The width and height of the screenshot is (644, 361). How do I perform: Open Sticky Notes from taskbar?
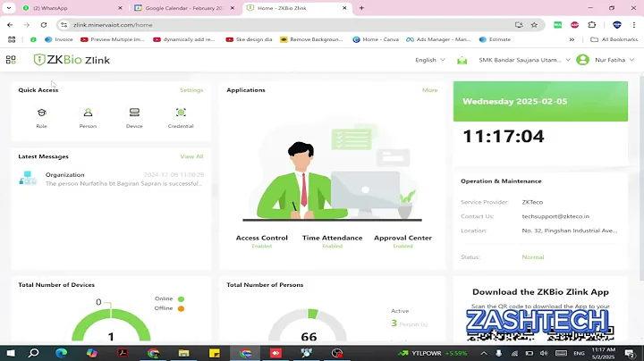[x=215, y=353]
